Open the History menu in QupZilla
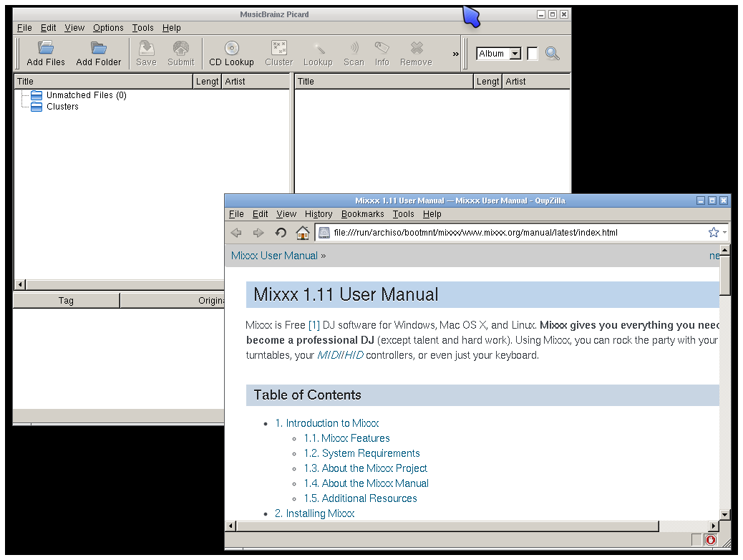 coord(319,214)
